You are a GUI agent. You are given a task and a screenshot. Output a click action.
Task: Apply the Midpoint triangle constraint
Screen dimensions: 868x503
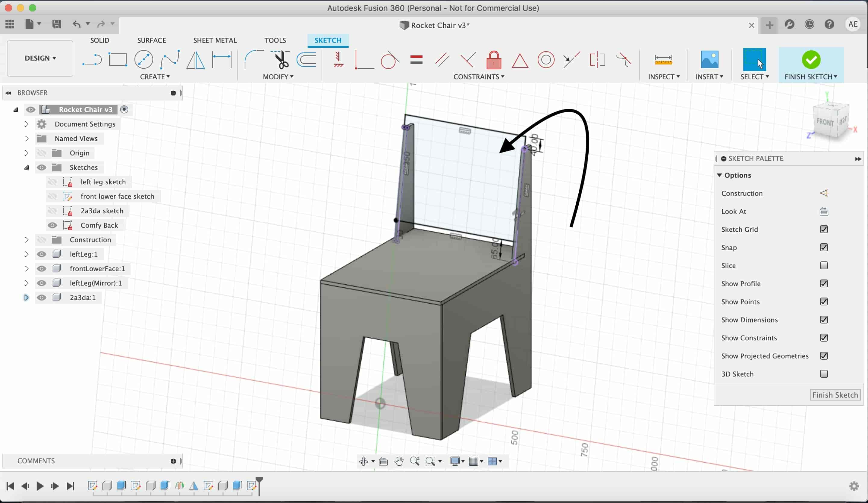coord(520,60)
